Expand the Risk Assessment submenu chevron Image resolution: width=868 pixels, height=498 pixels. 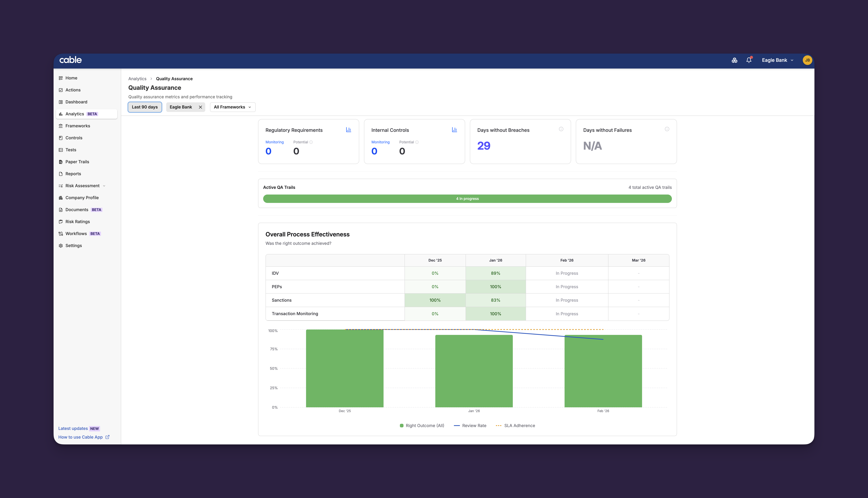104,186
